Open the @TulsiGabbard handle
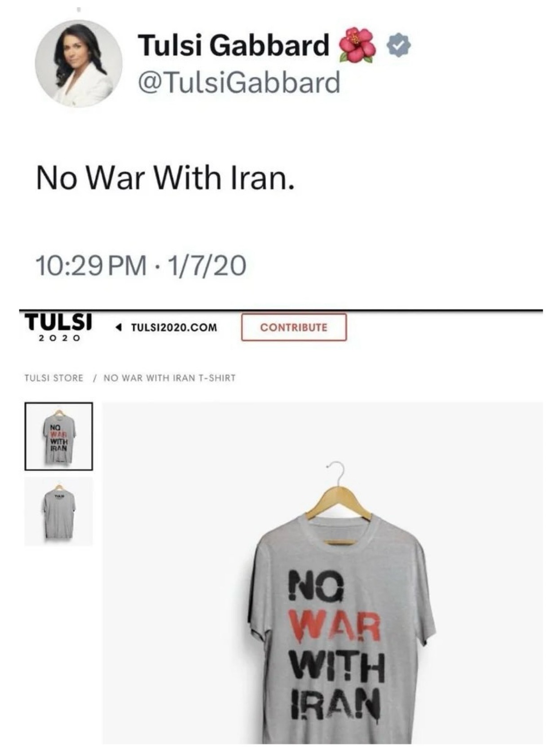 [x=239, y=83]
